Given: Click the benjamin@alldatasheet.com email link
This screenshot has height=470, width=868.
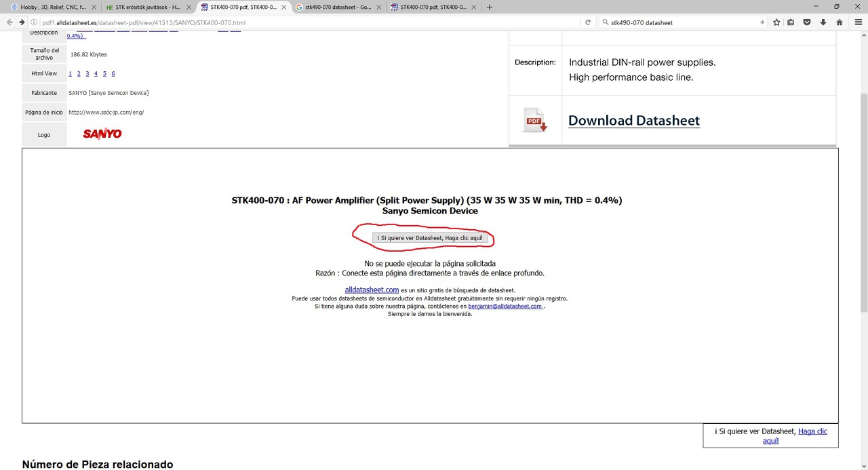Looking at the screenshot, I should pyautogui.click(x=506, y=307).
